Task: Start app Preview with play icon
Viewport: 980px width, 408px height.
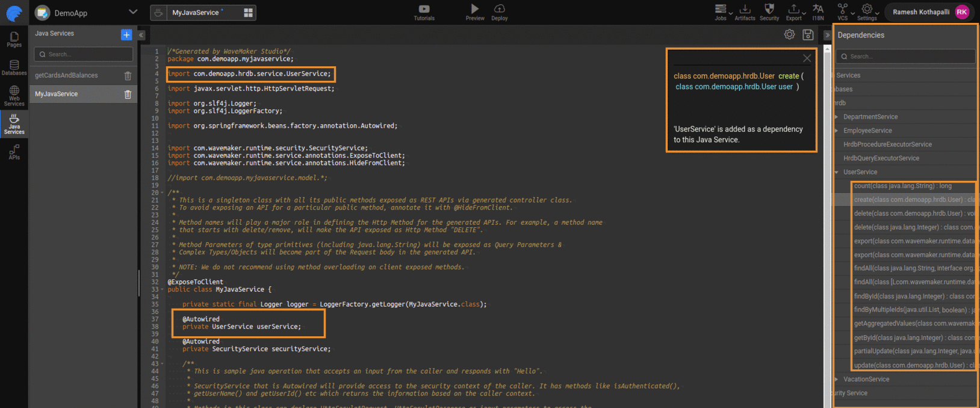Action: 474,9
